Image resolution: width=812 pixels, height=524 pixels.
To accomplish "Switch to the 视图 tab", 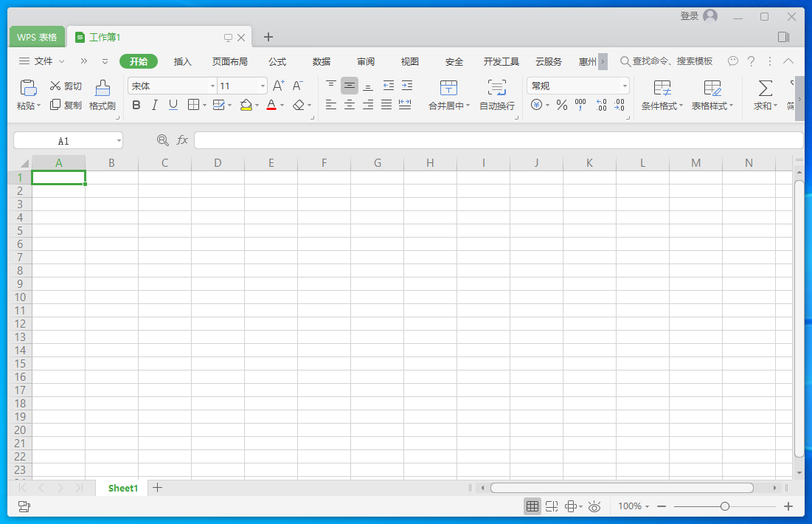I will 409,62.
